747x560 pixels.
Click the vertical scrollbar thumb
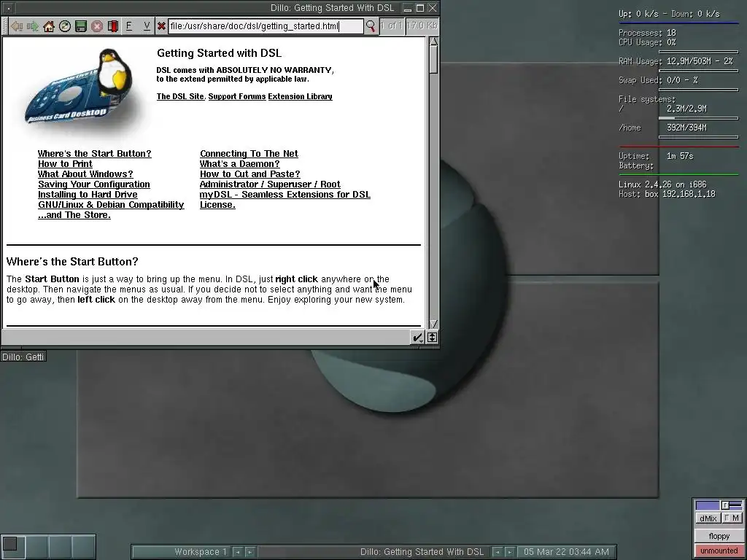point(433,60)
